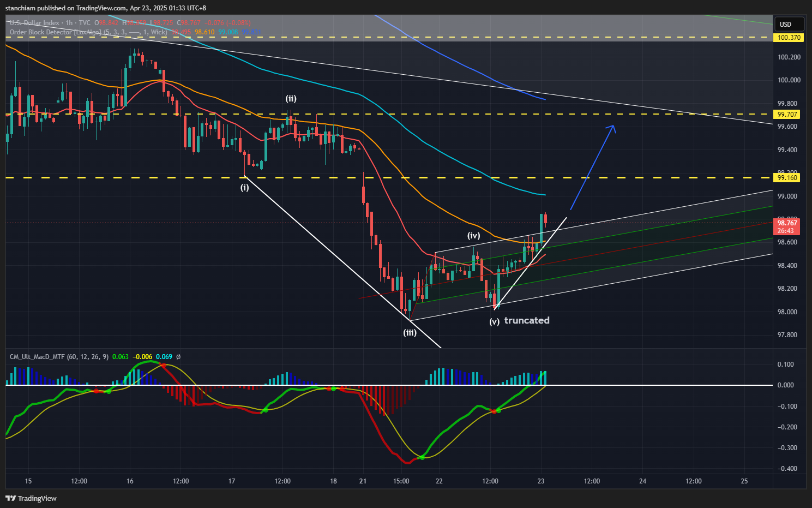Click date 21 on the time axis
Screen dimensions: 812x508
[x=363, y=481]
